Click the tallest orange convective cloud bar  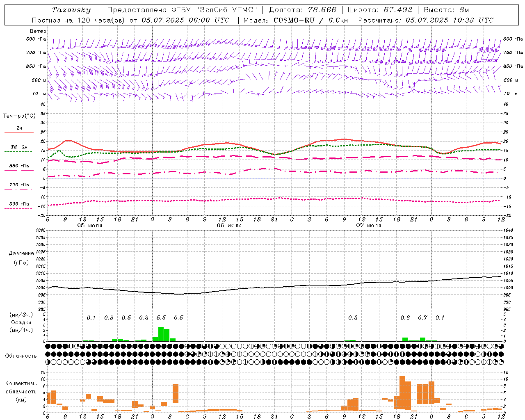pyautogui.click(x=402, y=393)
